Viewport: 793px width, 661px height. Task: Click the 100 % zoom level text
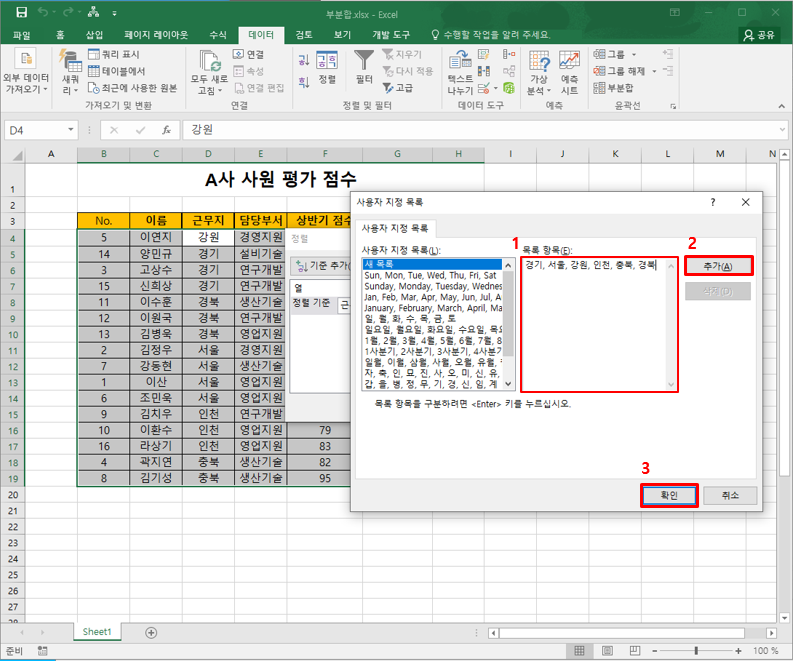coord(765,651)
